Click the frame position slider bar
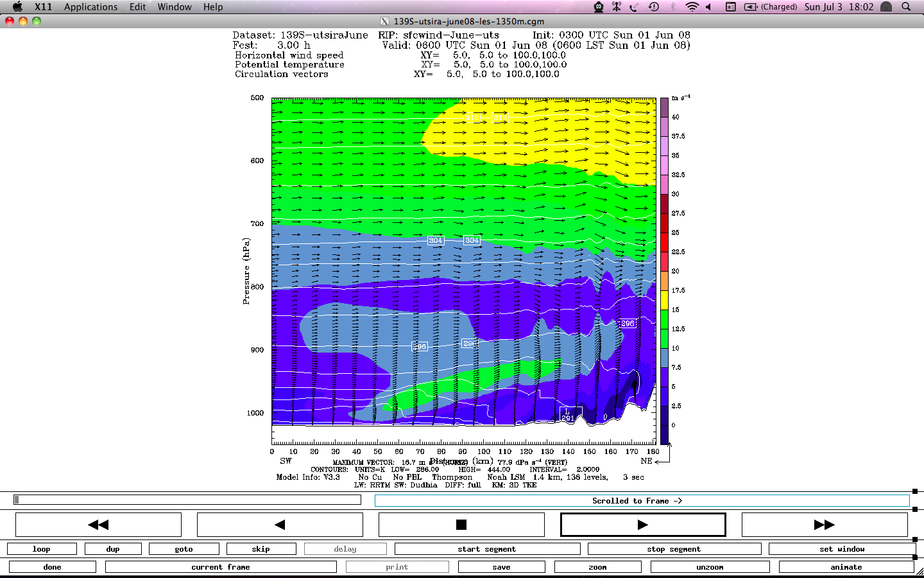Viewport: 924px width, 578px height. tap(187, 500)
